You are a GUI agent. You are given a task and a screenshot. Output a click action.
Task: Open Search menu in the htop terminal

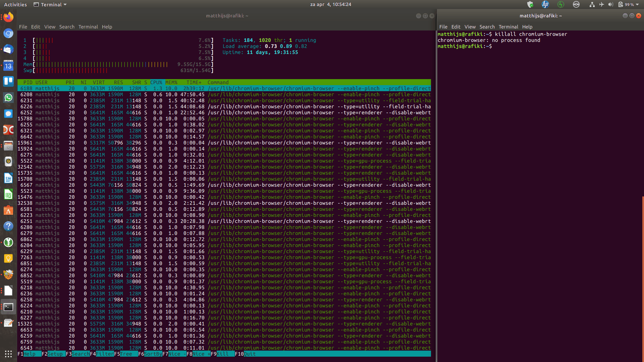click(x=67, y=27)
